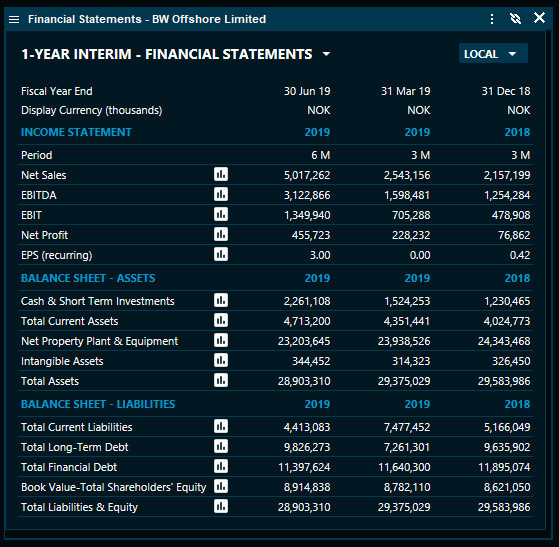Screen dimensions: 559x547
Task: Click Total Liabilities & Equity value 29,583,986
Action: pos(504,507)
